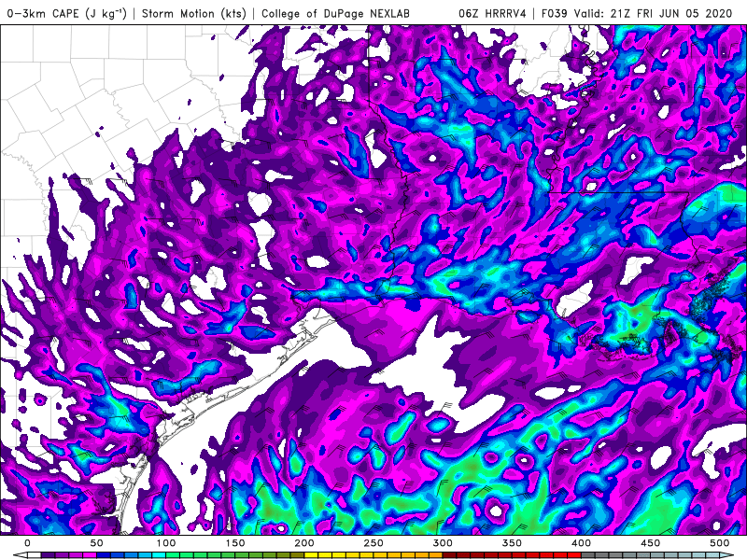Click the purple segment of the colorbar

(x=62, y=555)
